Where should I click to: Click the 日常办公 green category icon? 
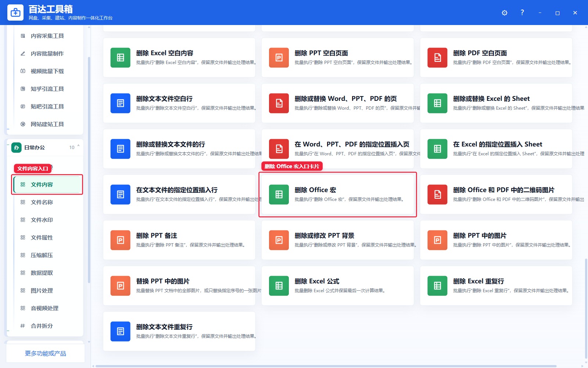pyautogui.click(x=16, y=148)
